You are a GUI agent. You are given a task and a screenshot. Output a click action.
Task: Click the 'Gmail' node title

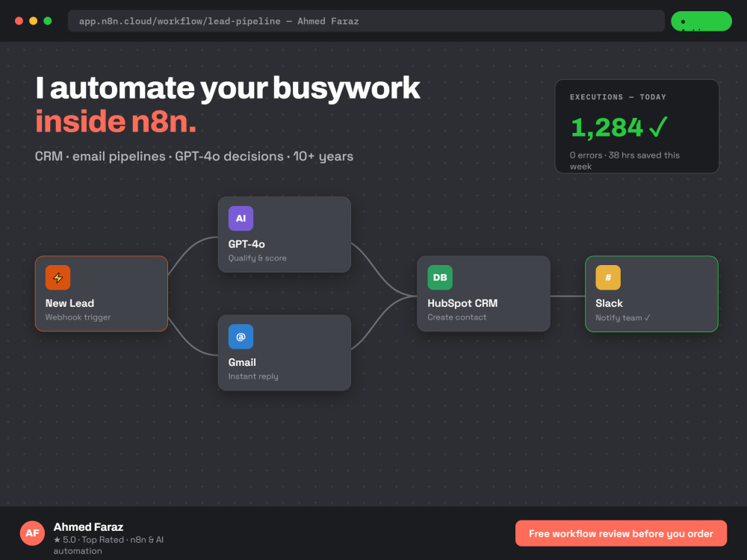pos(242,362)
